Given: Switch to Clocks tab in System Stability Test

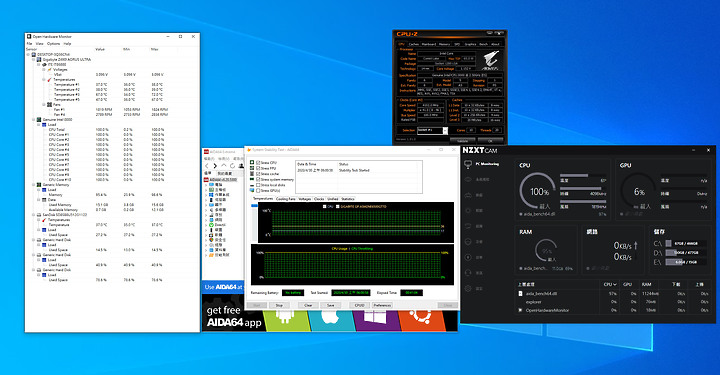Looking at the screenshot, I should tap(319, 199).
